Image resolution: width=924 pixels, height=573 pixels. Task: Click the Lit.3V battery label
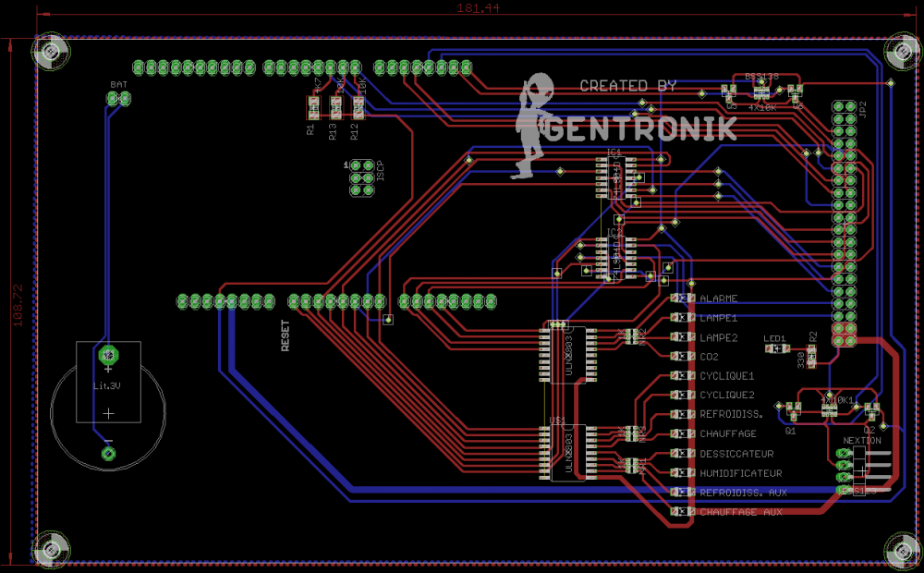pos(106,386)
